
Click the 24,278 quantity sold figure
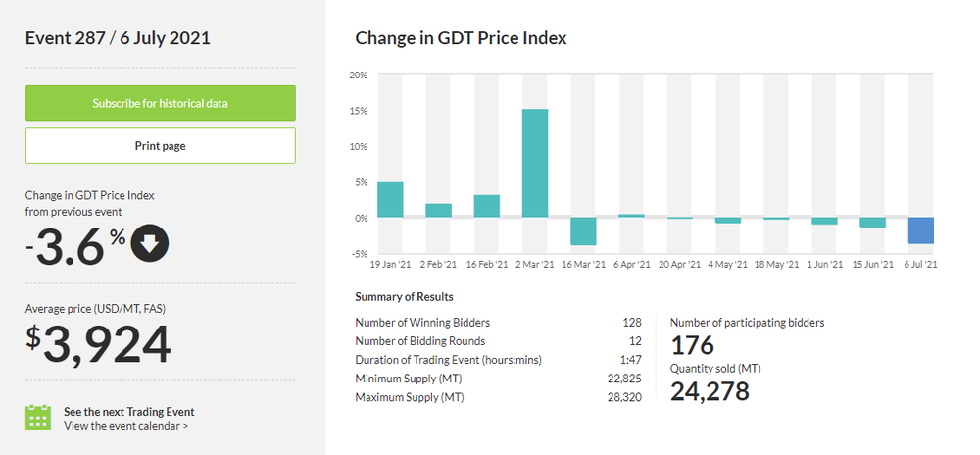pos(710,391)
